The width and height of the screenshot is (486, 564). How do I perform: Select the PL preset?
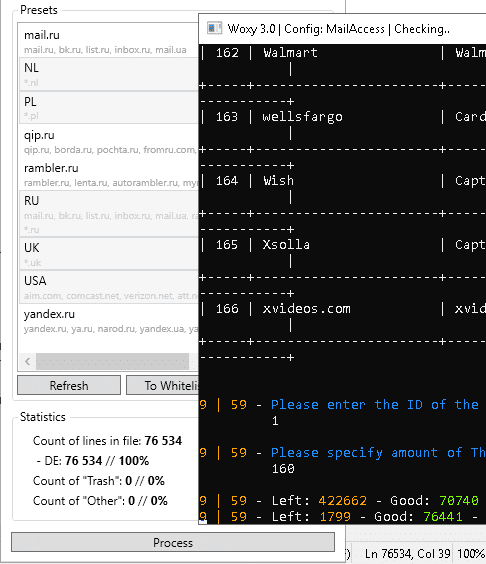108,108
